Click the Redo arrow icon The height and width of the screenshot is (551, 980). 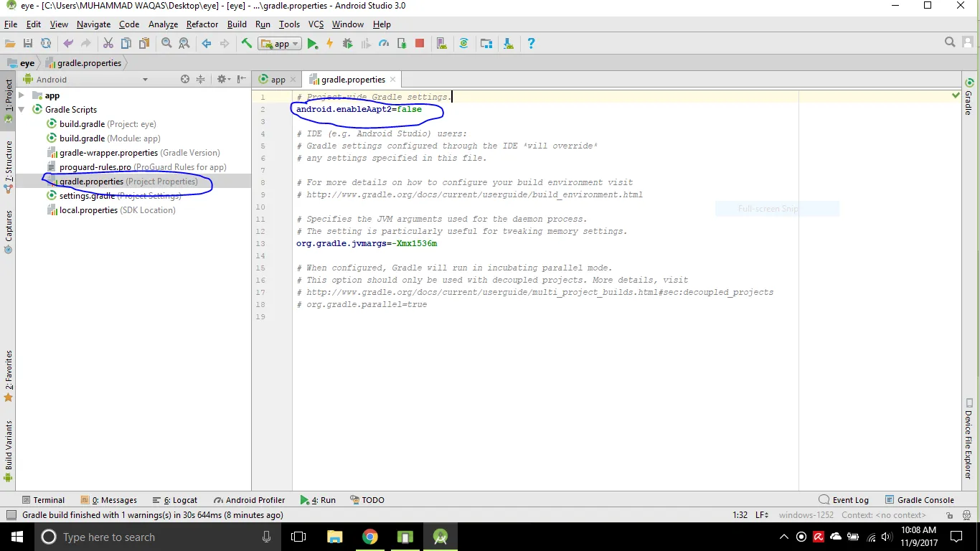tap(86, 44)
